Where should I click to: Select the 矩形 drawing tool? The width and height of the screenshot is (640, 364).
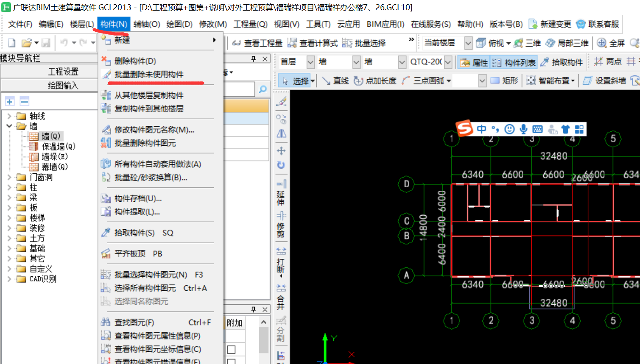(x=504, y=81)
